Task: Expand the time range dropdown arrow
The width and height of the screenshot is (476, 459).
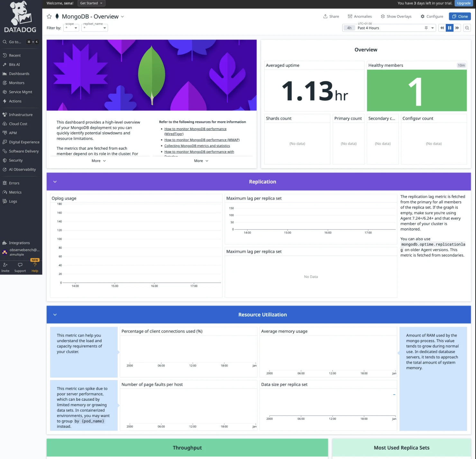Action: 433,28
